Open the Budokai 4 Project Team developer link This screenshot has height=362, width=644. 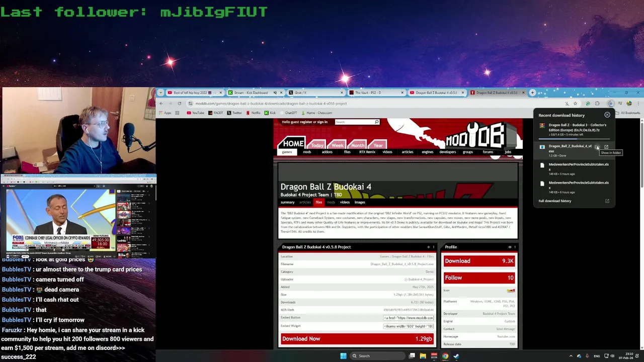tap(499, 314)
